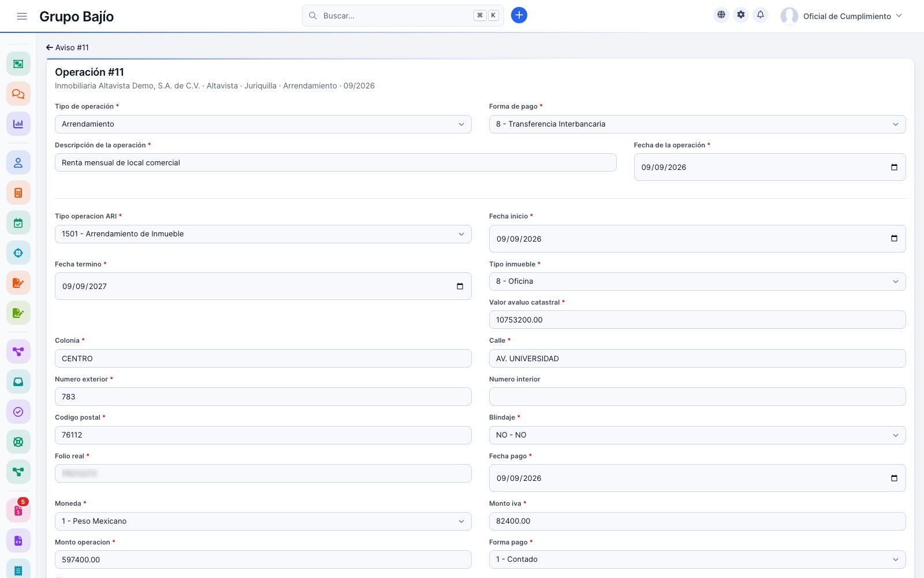This screenshot has height=578, width=924.
Task: Open the settings gear icon
Action: 741,15
